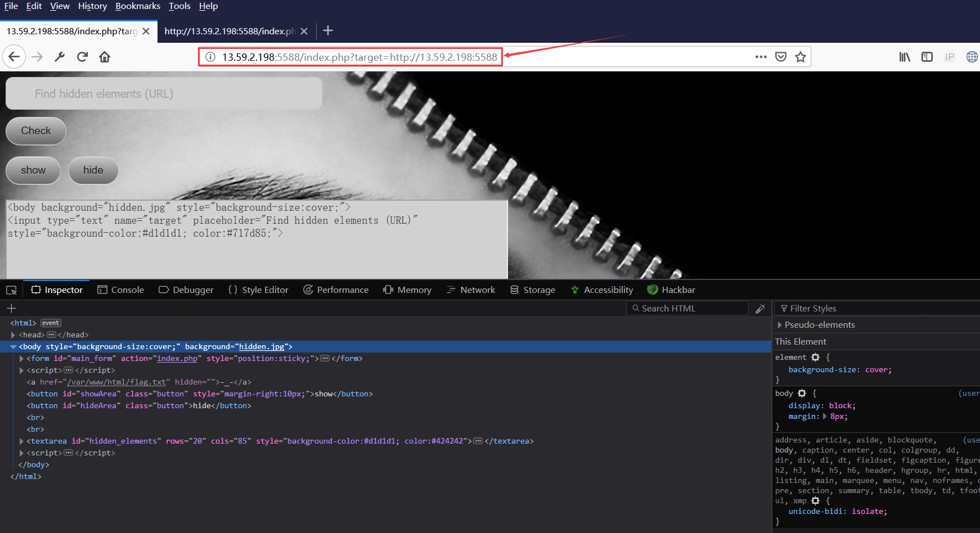Screen dimensions: 980x533
Task: Open the page actions three-dot menu
Action: (761, 57)
